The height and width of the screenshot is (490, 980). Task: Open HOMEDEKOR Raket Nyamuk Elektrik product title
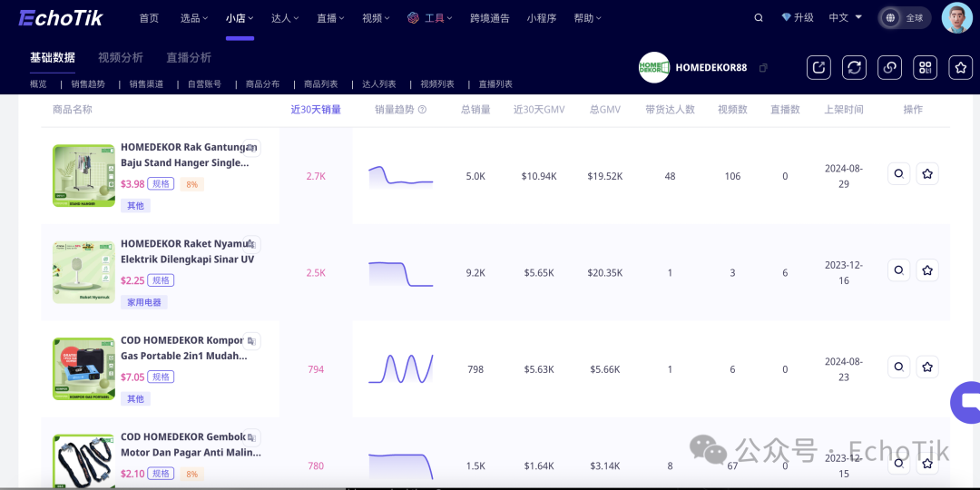(188, 251)
